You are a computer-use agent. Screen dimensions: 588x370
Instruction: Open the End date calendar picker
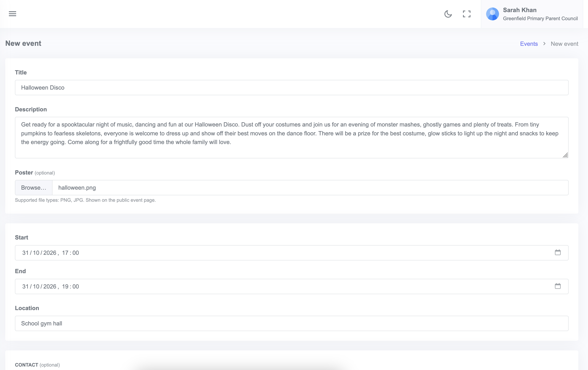click(x=558, y=286)
